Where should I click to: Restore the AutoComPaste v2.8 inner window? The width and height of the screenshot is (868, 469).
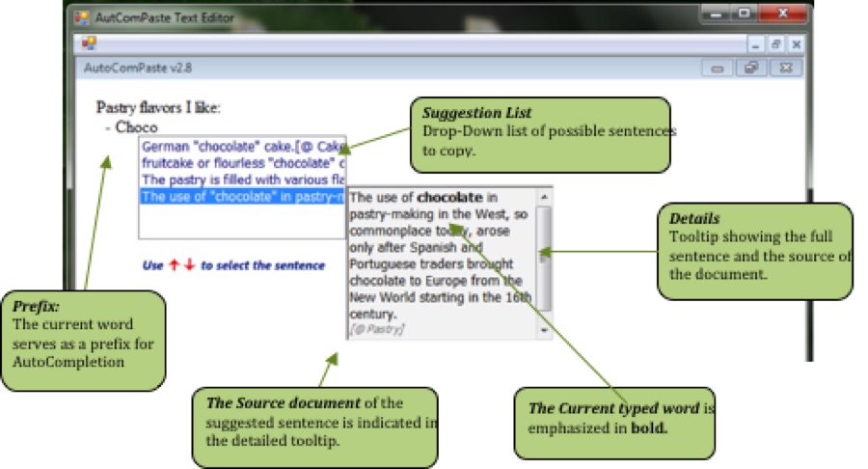(x=751, y=69)
